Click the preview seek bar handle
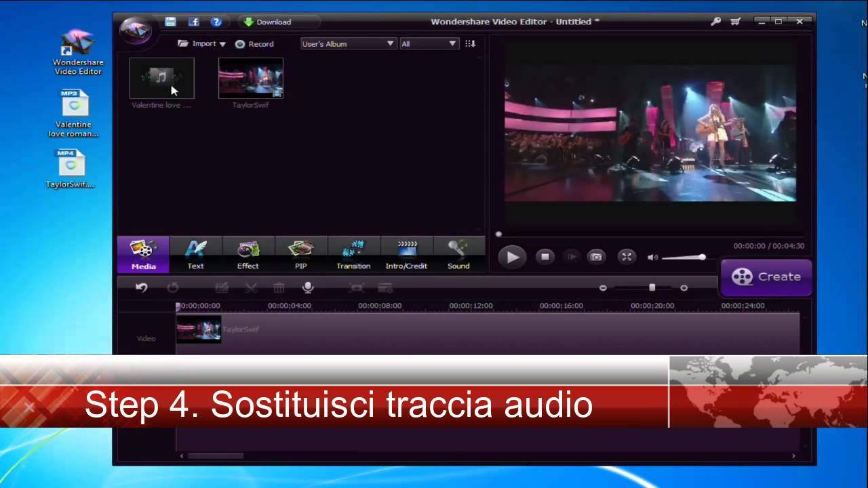This screenshot has width=868, height=488. coord(498,235)
